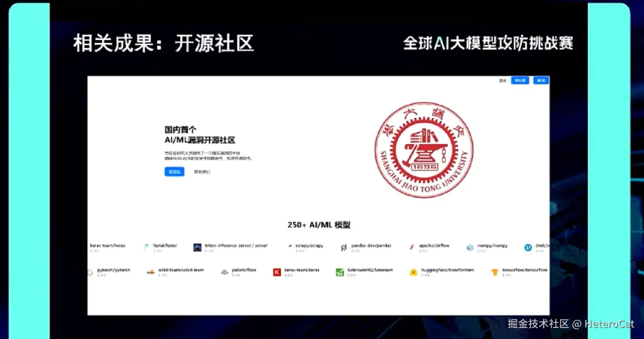Click the scrapy project icon

coord(290,247)
